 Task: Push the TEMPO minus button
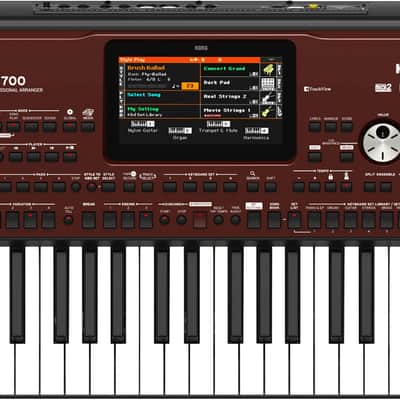tap(299, 187)
